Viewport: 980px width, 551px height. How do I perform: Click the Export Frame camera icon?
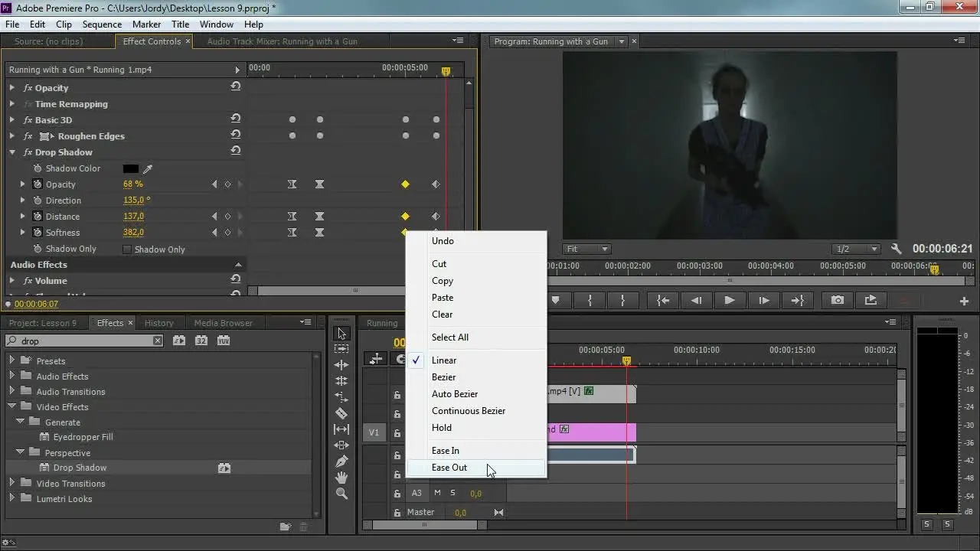click(x=838, y=301)
